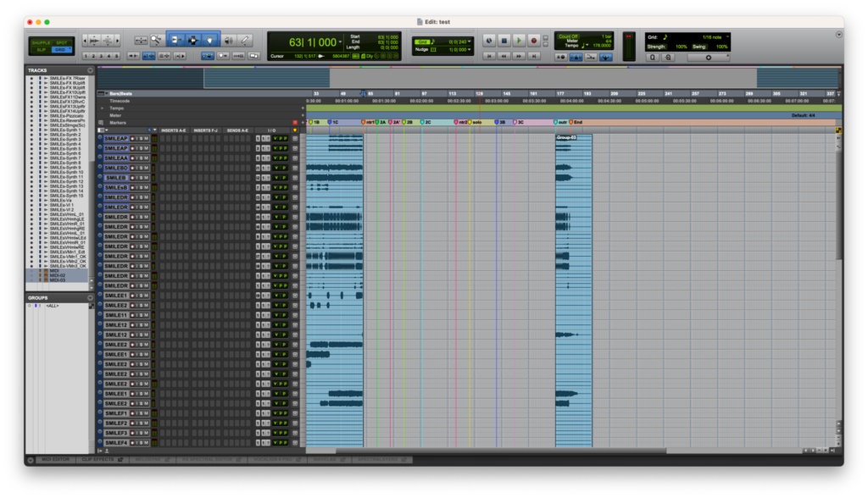
Task: Open the main counter format dropdown
Action: [340, 42]
